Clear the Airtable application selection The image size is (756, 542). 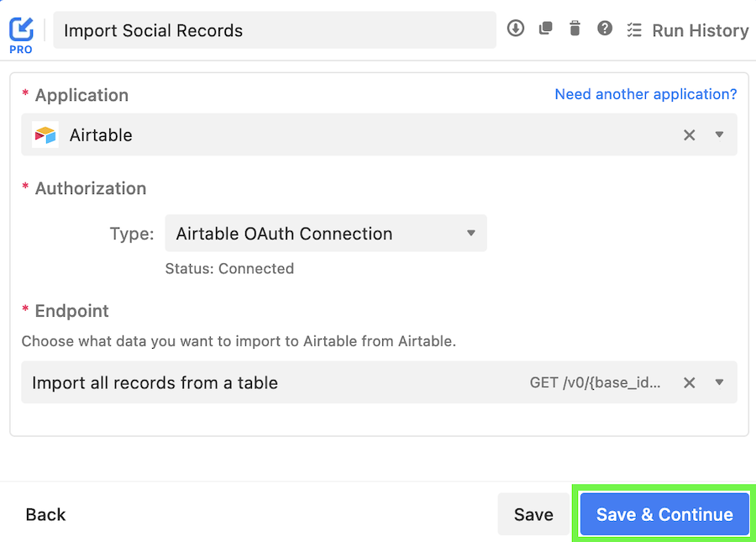(690, 135)
